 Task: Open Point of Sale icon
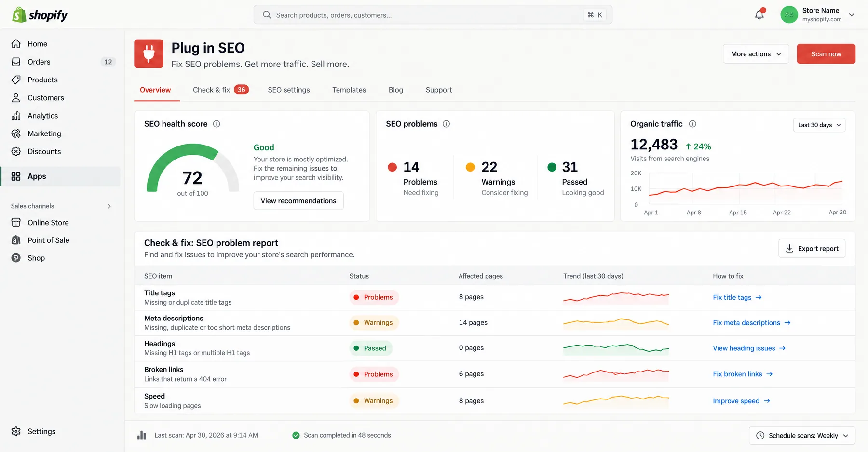[x=16, y=240]
